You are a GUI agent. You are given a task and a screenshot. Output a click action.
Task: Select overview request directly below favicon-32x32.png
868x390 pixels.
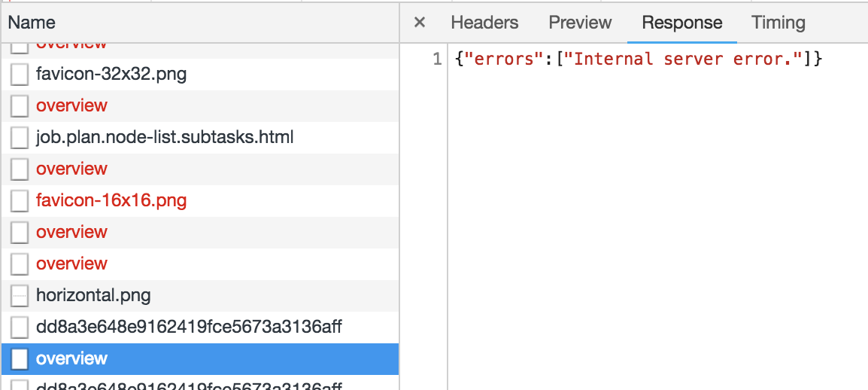coord(71,106)
